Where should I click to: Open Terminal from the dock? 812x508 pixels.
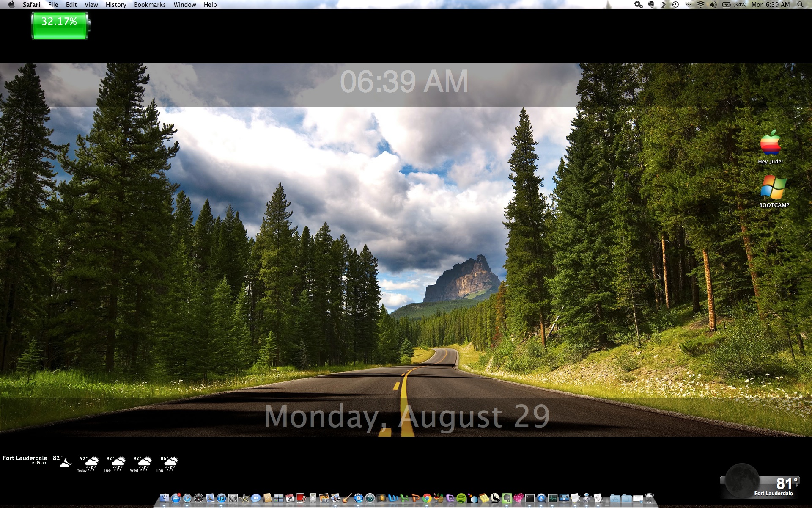(x=529, y=498)
